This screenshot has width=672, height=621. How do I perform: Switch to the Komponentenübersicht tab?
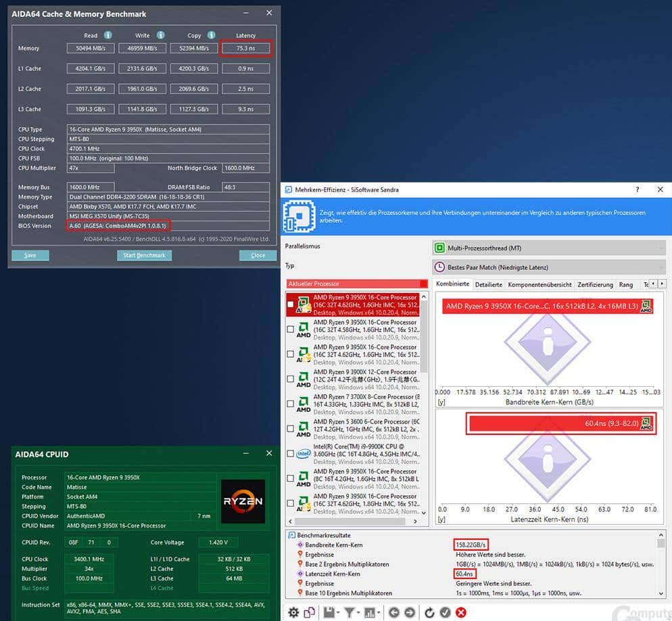539,284
